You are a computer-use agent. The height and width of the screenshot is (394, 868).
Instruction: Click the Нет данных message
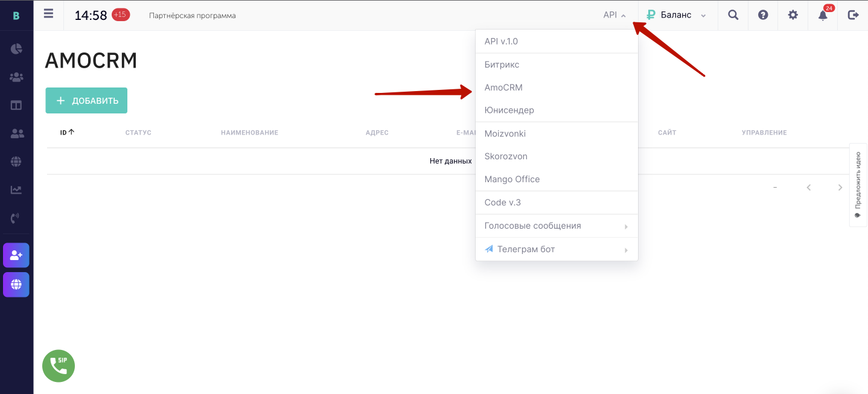451,161
